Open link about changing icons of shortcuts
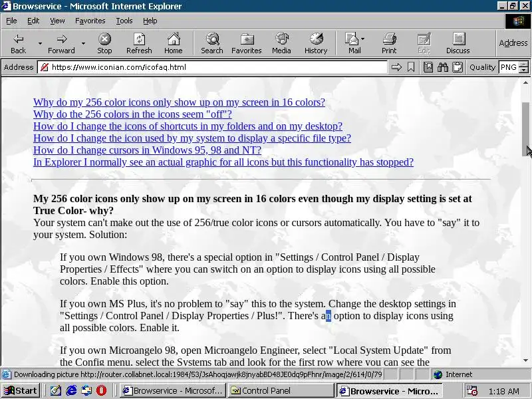The width and height of the screenshot is (532, 399). [188, 126]
